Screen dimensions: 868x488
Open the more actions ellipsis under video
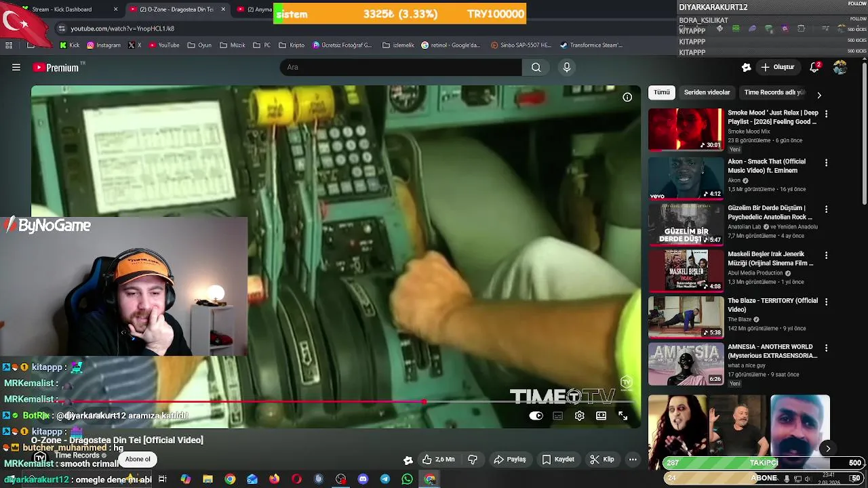[x=633, y=460]
